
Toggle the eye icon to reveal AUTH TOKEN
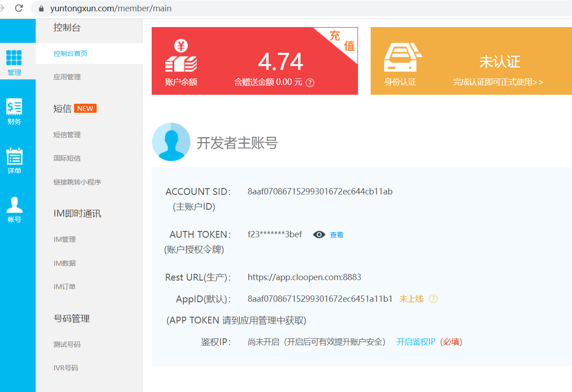[x=319, y=235]
